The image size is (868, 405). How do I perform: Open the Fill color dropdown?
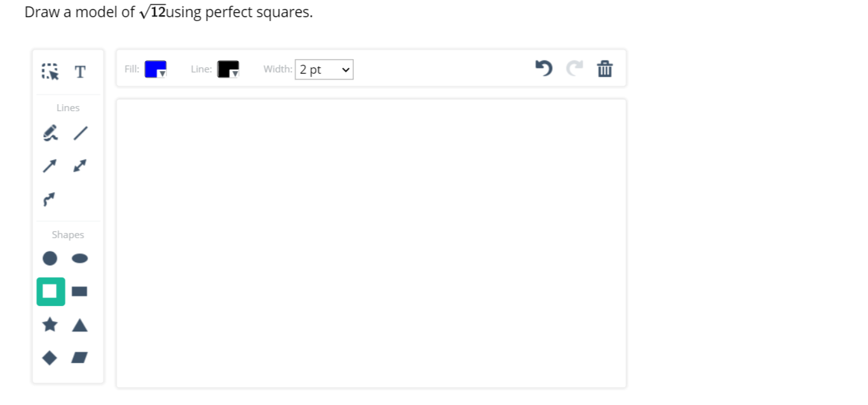pos(154,69)
